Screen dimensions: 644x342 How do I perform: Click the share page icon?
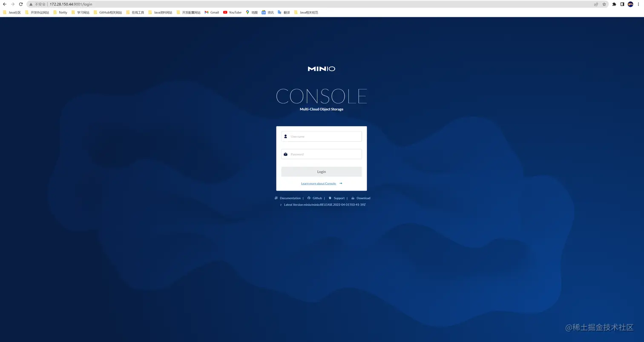point(596,4)
